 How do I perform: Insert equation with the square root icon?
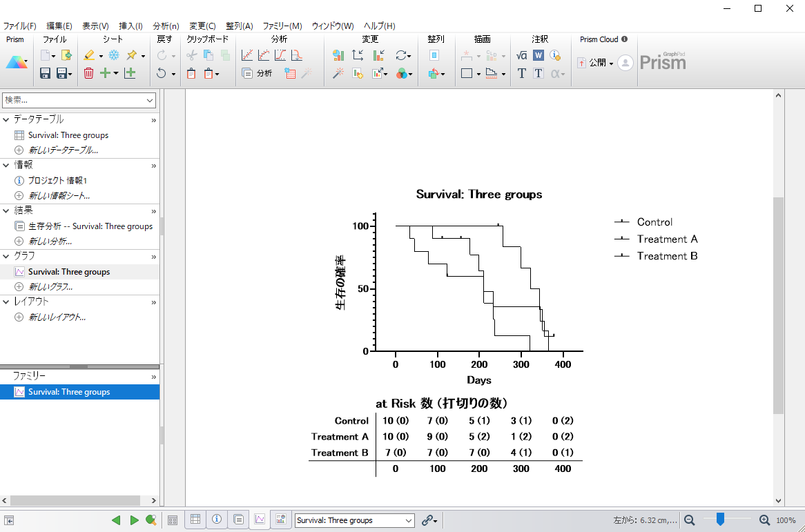coord(522,55)
